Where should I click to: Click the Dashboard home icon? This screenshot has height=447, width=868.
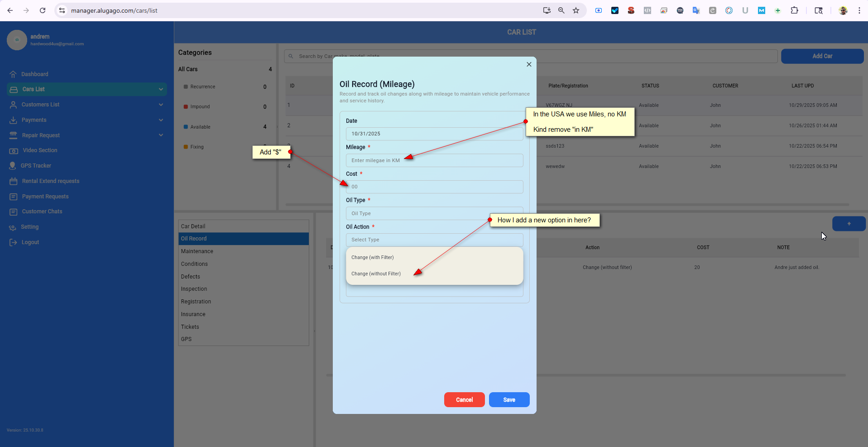[x=13, y=74]
